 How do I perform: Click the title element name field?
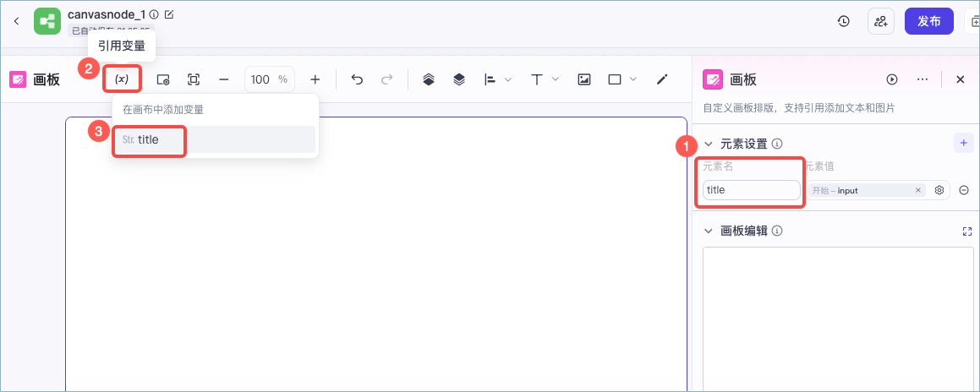click(751, 190)
